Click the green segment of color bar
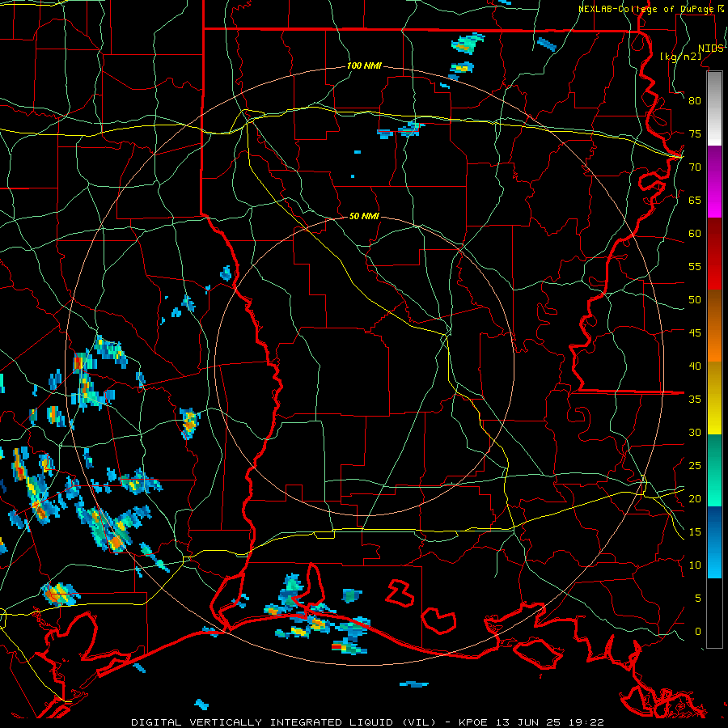Image resolution: width=728 pixels, height=728 pixels. coord(714,471)
